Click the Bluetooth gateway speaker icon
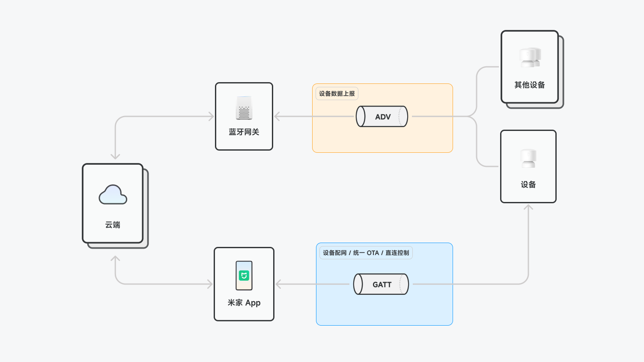The width and height of the screenshot is (644, 362). click(244, 108)
